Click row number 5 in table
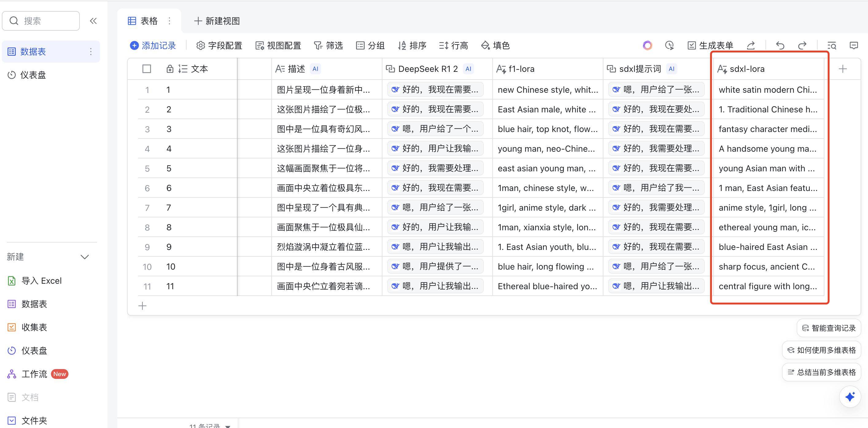 click(147, 169)
